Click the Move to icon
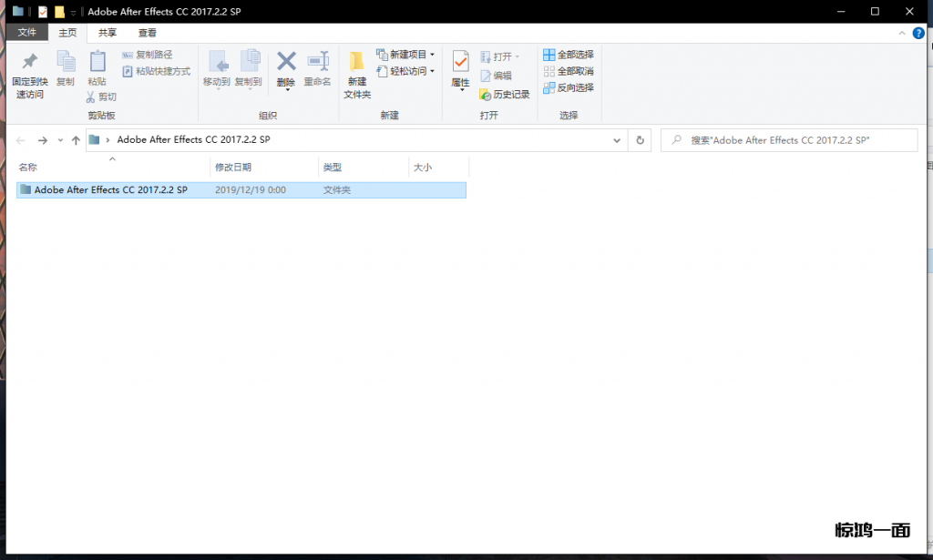933x560 pixels. click(x=217, y=62)
